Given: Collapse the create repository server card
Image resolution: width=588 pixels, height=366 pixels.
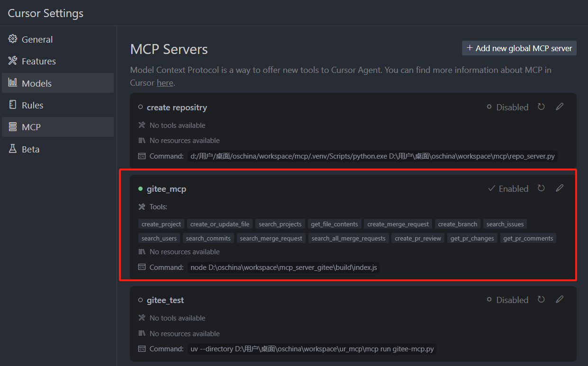Looking at the screenshot, I should pyautogui.click(x=177, y=107).
